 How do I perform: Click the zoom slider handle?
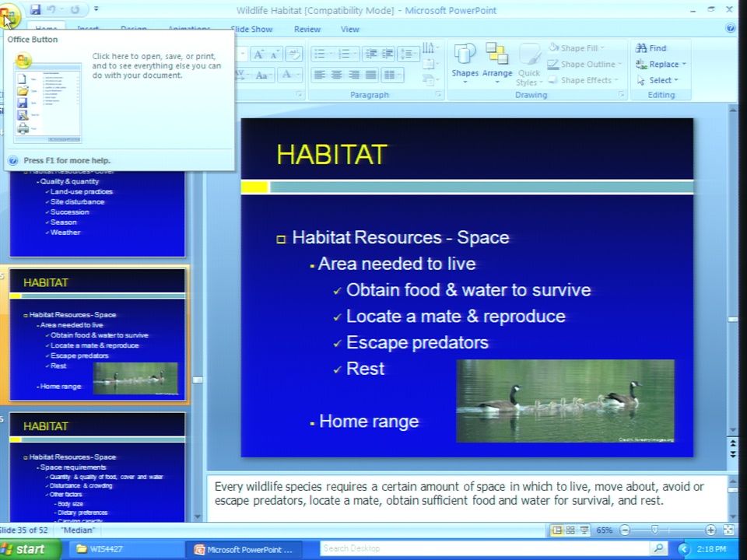tap(654, 530)
